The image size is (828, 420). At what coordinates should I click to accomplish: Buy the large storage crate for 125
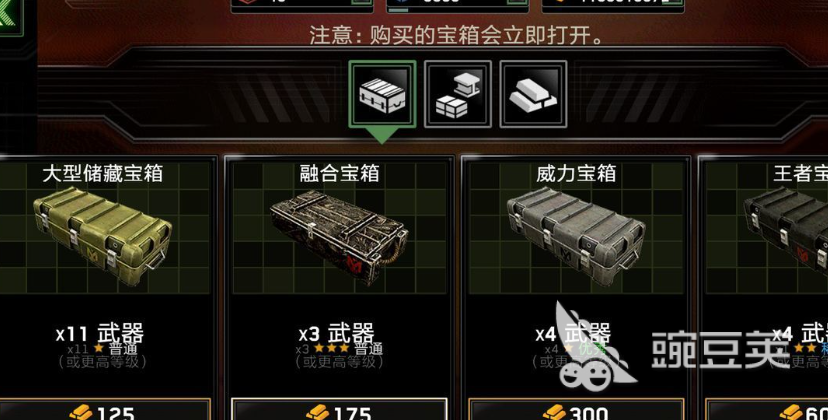(x=105, y=410)
